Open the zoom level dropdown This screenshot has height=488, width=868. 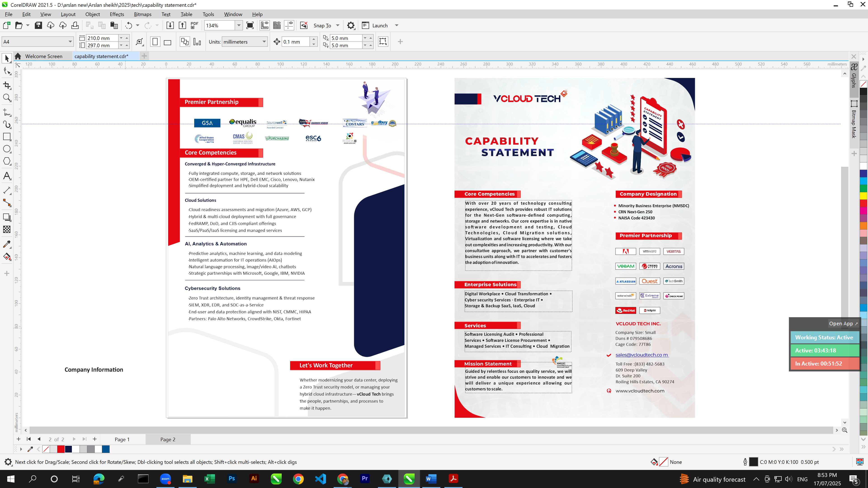[239, 25]
